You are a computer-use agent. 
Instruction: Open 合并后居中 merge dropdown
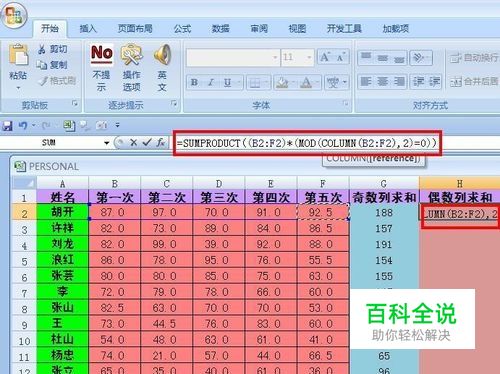pos(474,82)
